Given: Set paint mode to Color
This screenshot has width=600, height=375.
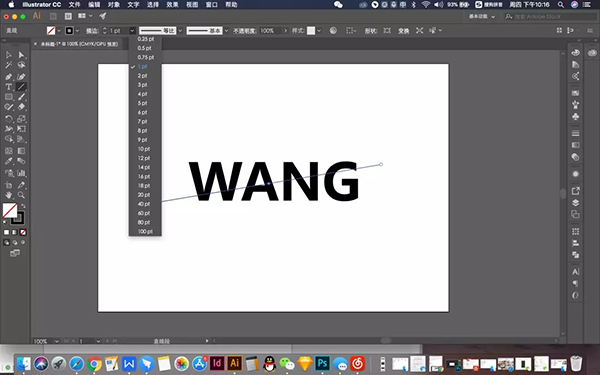Looking at the screenshot, I should pos(7,232).
